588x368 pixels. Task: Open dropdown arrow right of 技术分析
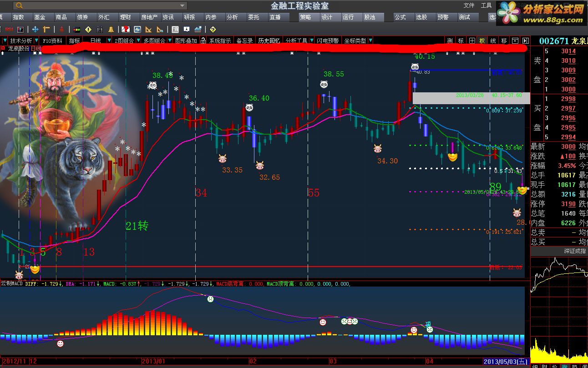tap(36, 40)
